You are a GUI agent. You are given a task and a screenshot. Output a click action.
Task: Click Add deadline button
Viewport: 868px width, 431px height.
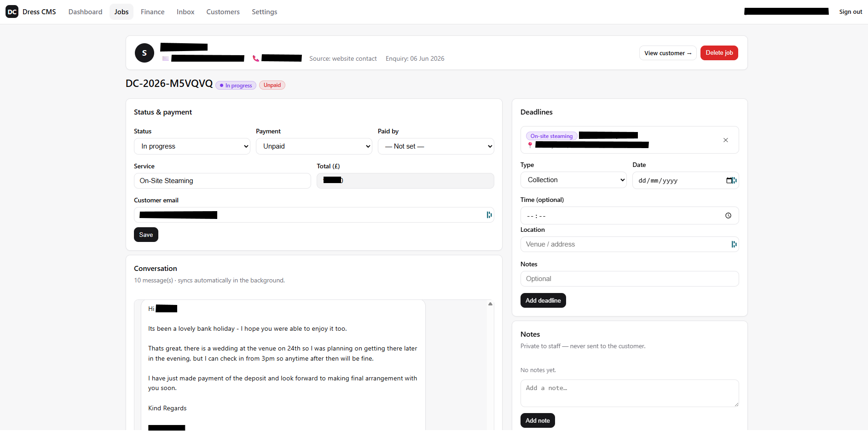[543, 300]
